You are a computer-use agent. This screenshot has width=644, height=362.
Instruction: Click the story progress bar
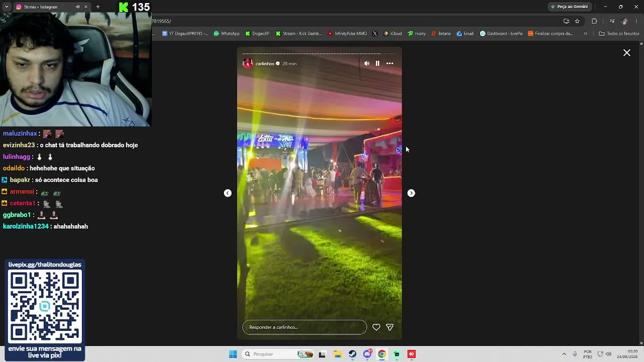[319, 53]
